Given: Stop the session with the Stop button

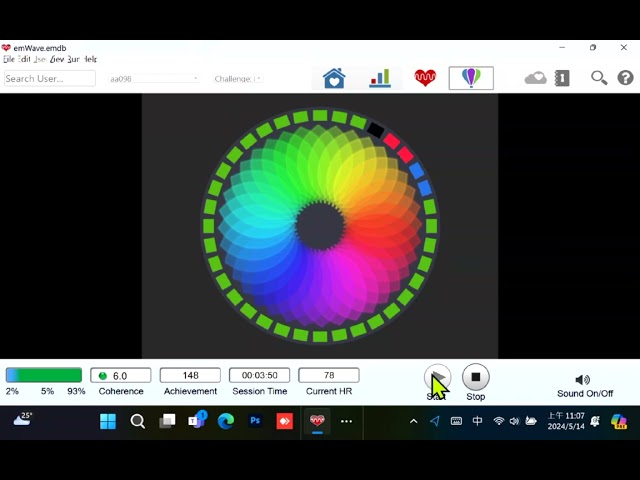Looking at the screenshot, I should coord(476,377).
